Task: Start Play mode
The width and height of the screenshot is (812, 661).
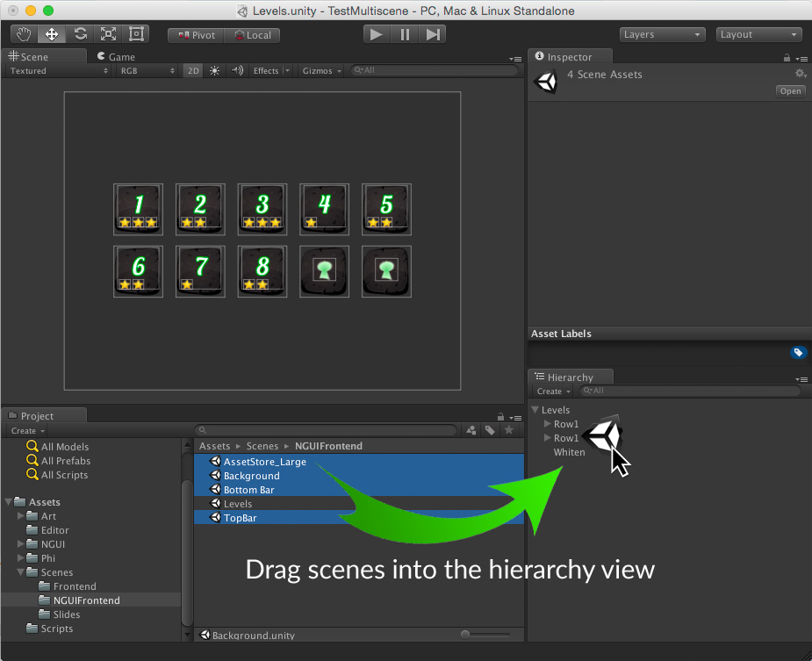Action: (x=377, y=35)
